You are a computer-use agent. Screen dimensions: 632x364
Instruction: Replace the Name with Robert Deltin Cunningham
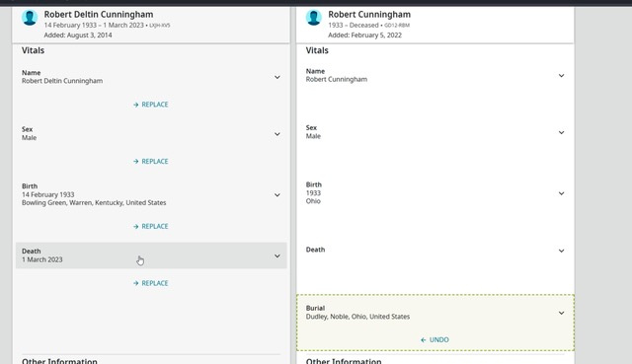click(x=151, y=105)
